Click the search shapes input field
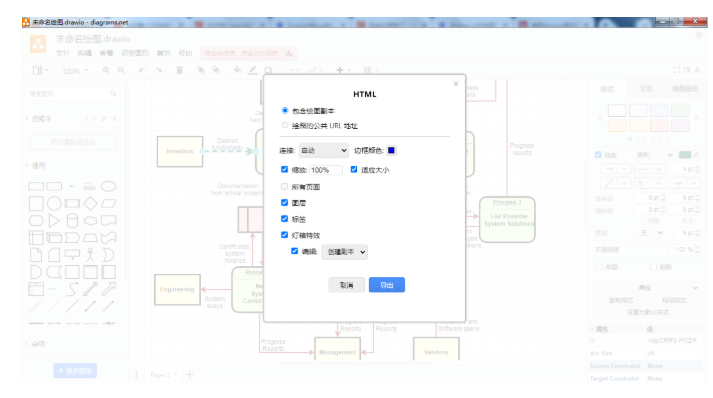The height and width of the screenshot is (398, 713). (x=68, y=94)
